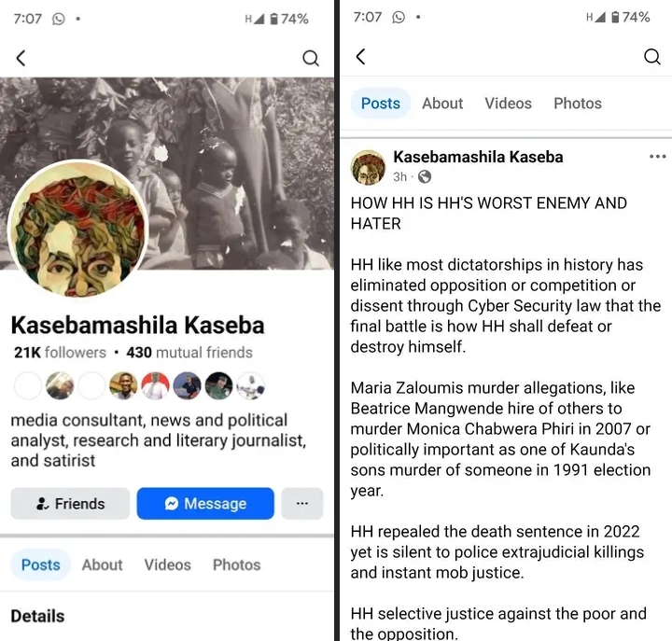
Task: Go back from the posts screen
Action: pyautogui.click(x=361, y=57)
